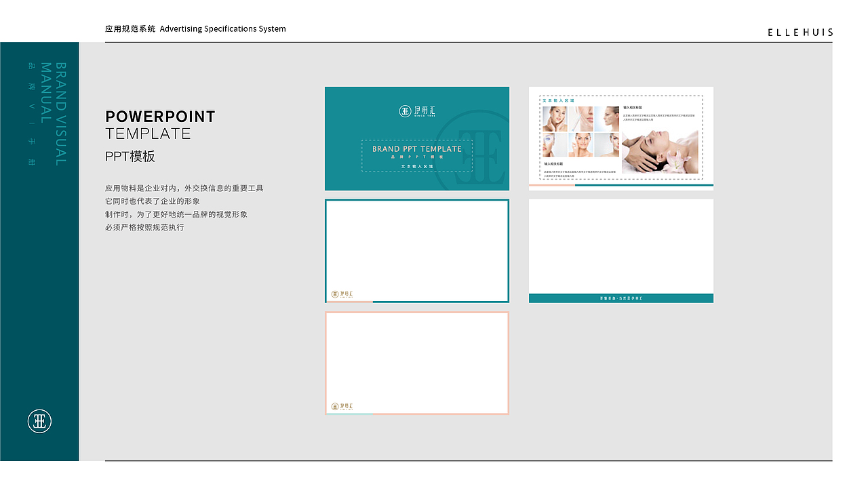Click "Advertising Specifications System" header text

223,29
